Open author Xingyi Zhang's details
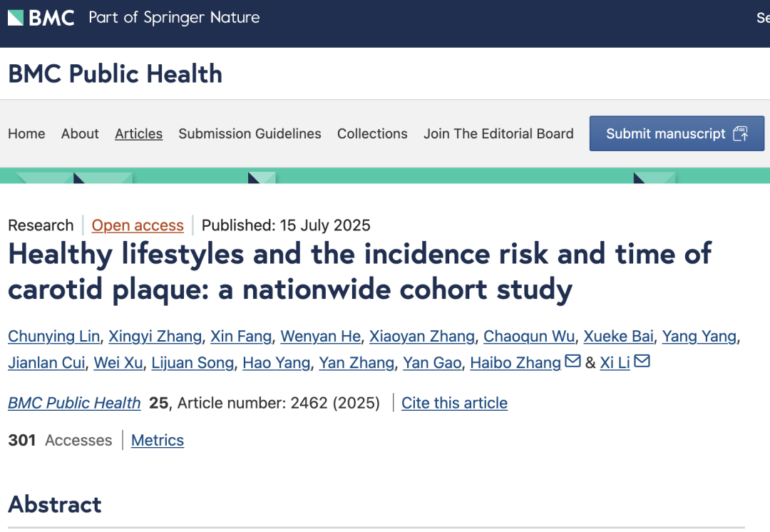770x532 pixels. click(155, 336)
